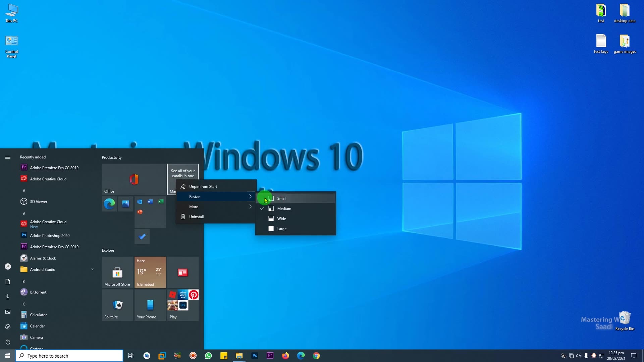The height and width of the screenshot is (362, 644).
Task: Open the Your Phone tile
Action: click(150, 305)
